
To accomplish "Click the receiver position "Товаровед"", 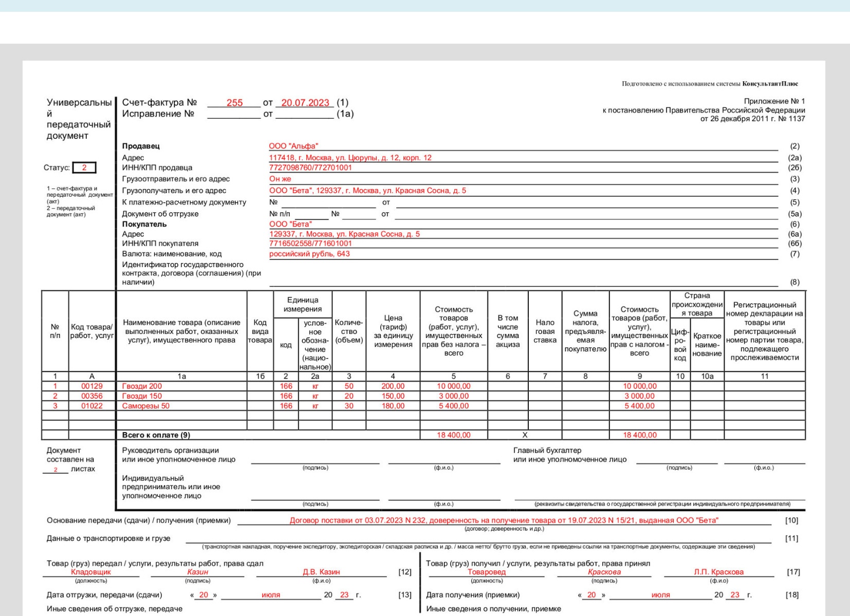I will pos(486,572).
